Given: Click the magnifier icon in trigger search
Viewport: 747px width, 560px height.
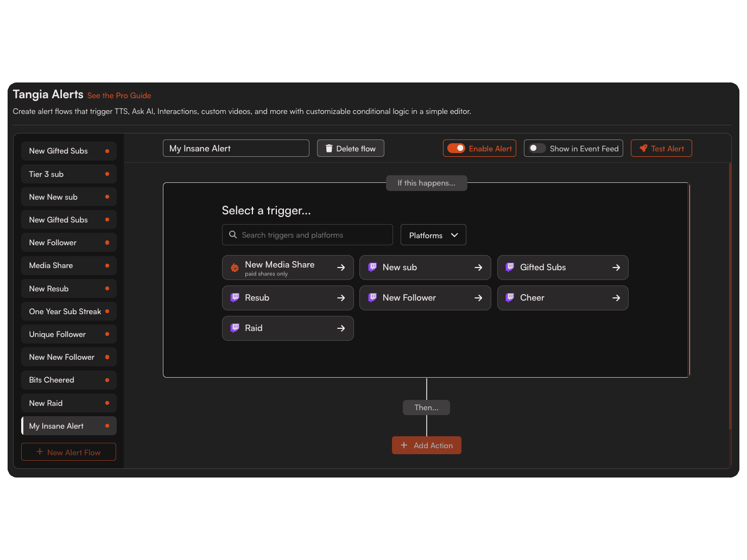Looking at the screenshot, I should (233, 235).
